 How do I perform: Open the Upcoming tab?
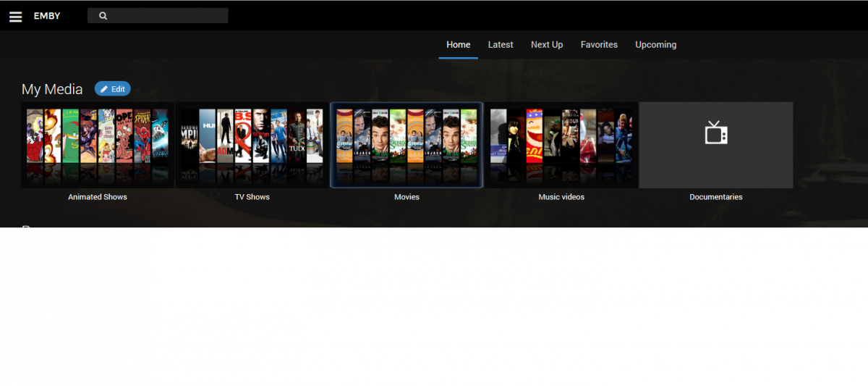(656, 45)
